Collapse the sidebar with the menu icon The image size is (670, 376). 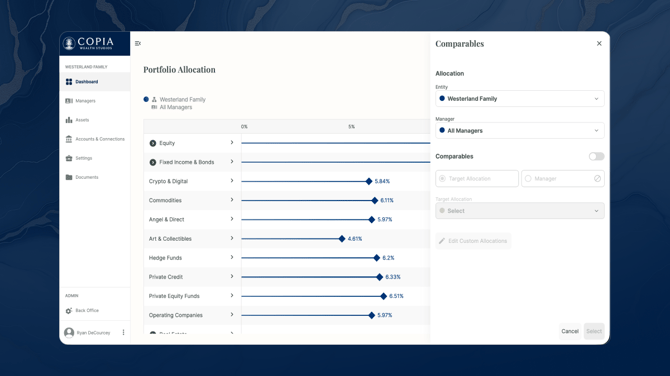[x=138, y=44]
